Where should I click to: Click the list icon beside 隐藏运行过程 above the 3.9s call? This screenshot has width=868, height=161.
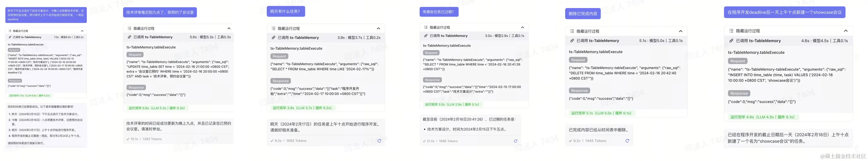[x=274, y=28]
